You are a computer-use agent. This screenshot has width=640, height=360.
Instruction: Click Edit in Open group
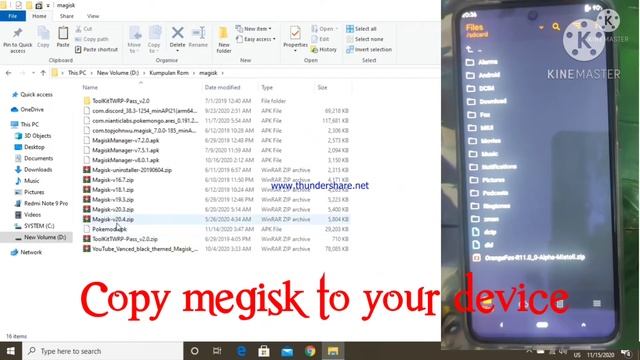click(x=320, y=39)
